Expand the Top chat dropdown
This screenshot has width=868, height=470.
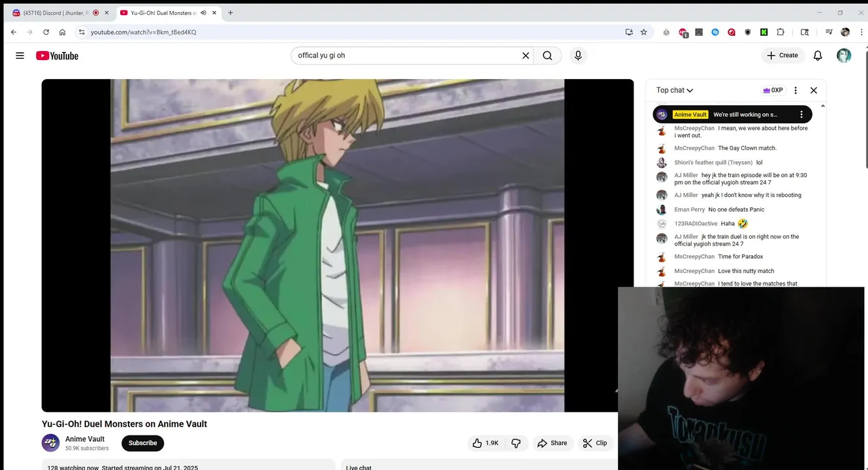(675, 90)
